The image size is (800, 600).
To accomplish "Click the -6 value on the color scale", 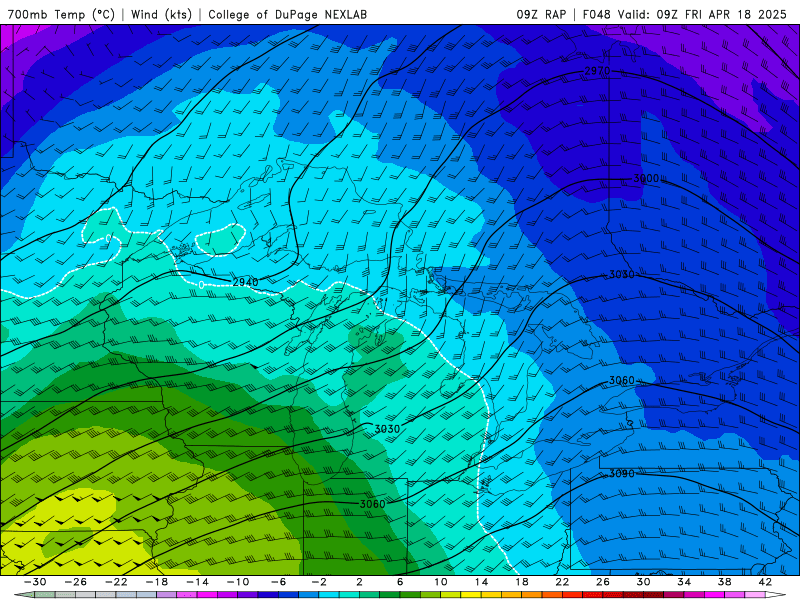I will click(279, 582).
